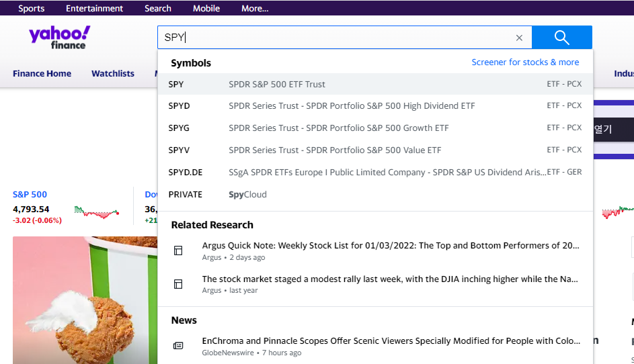Click the research icon beside Argus Quick Note
This screenshot has height=364, width=634.
[x=178, y=251]
